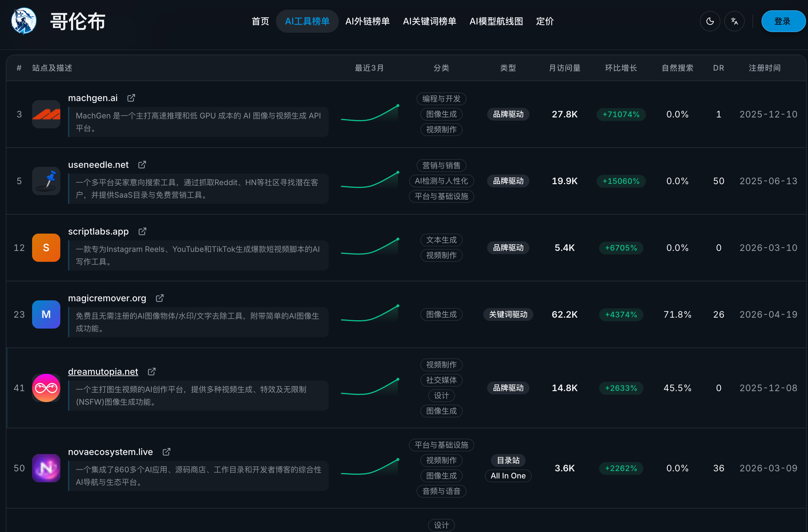This screenshot has width=808, height=532.
Task: Click the magicremover.org three-month trend sparkline
Action: click(370, 314)
